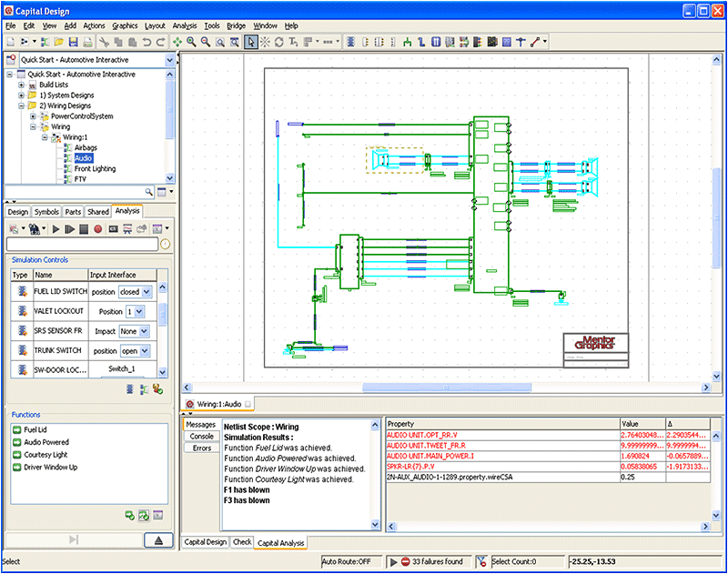Switch to the Symbols tab
The image size is (728, 574).
46,211
